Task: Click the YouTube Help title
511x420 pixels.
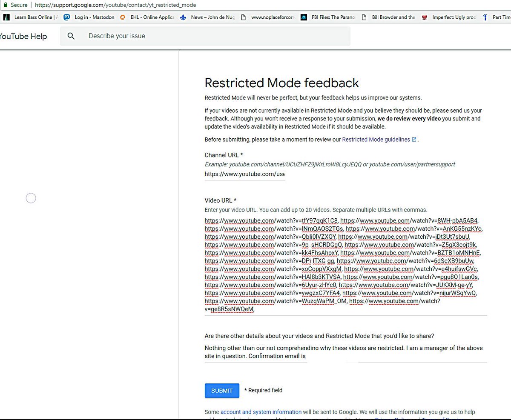Action: pyautogui.click(x=23, y=36)
